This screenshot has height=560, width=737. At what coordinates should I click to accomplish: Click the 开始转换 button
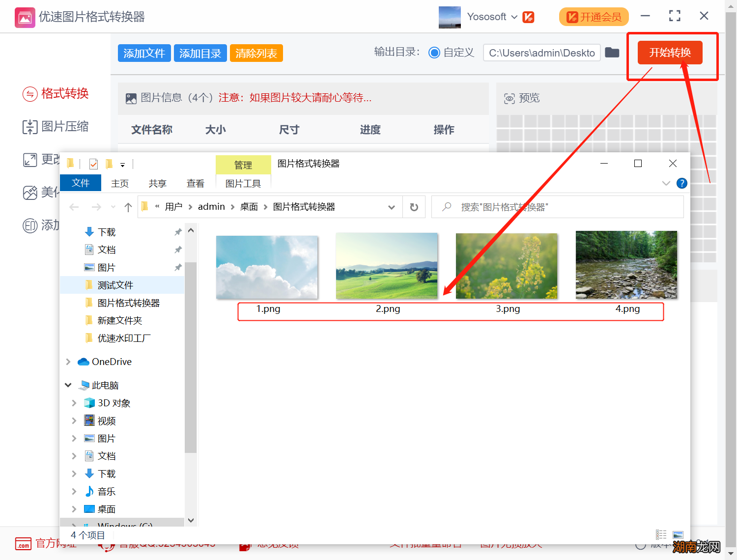(x=670, y=53)
